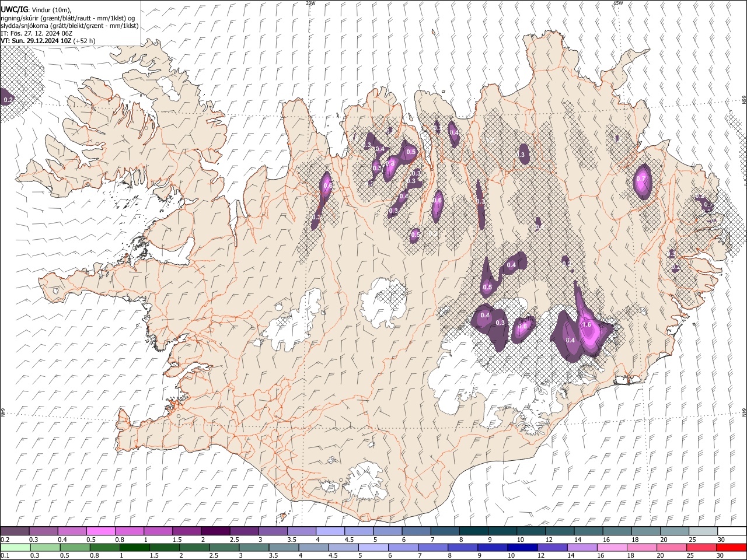Pick the dark teal swatch labeled 8 in top row
Viewport: 747px width, 560px height.
click(x=473, y=531)
